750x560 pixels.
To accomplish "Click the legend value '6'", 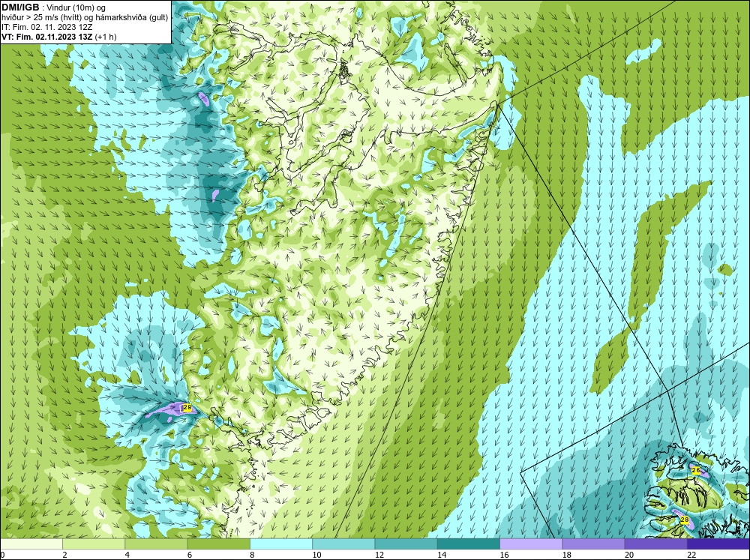I will 190,555.
